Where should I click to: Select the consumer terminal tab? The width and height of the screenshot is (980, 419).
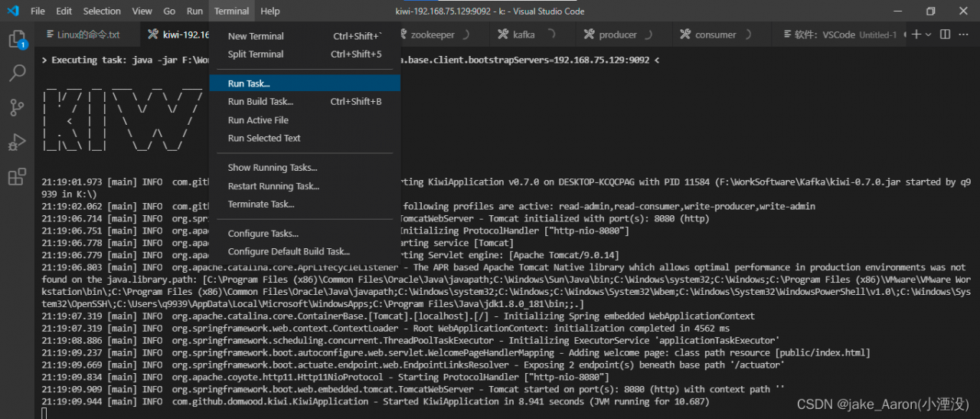(715, 34)
